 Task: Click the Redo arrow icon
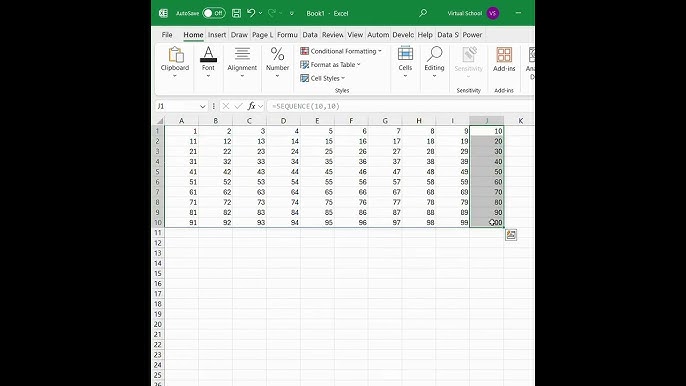272,13
